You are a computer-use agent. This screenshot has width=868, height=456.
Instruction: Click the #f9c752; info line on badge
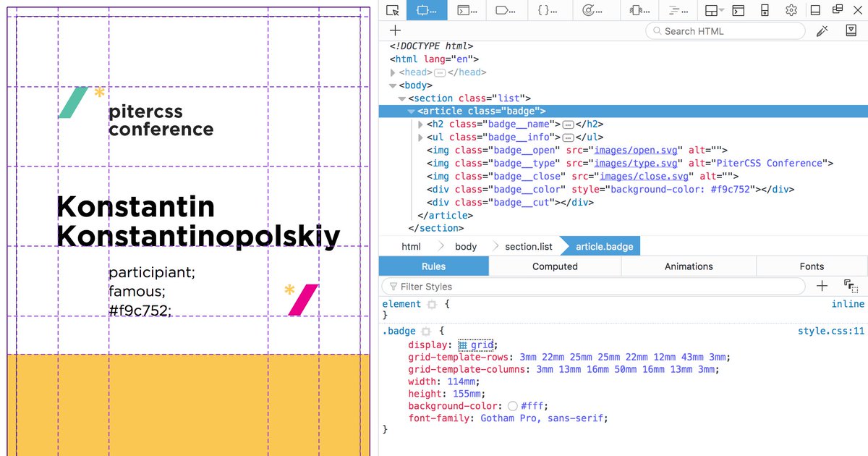(140, 311)
